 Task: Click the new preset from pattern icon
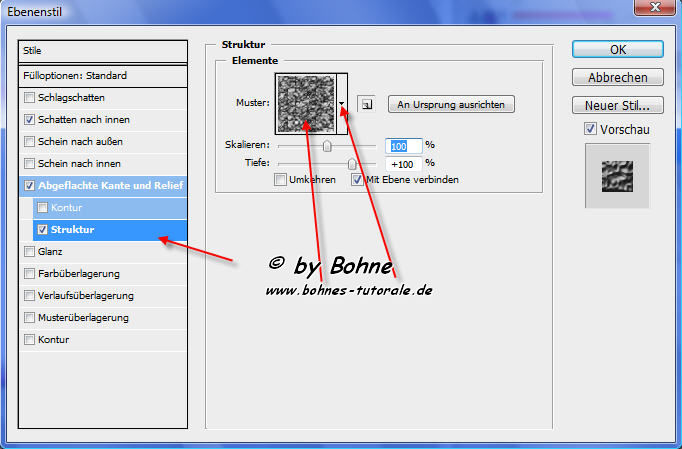point(367,104)
